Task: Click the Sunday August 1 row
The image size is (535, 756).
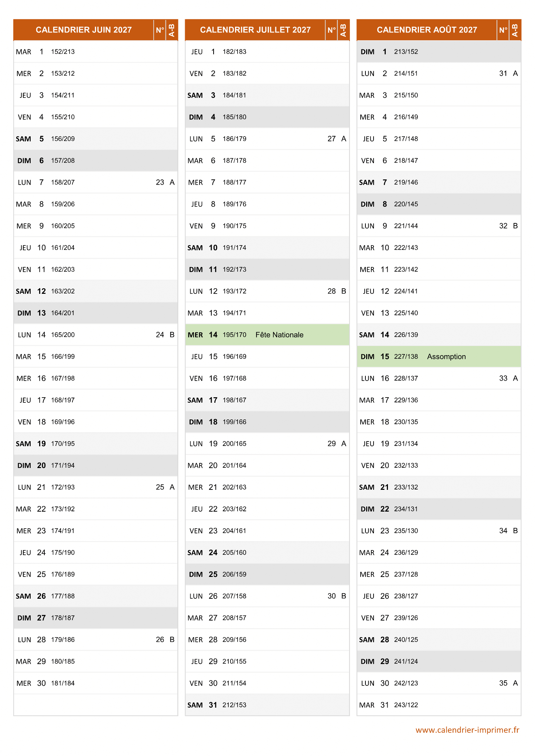Action: 439,52
